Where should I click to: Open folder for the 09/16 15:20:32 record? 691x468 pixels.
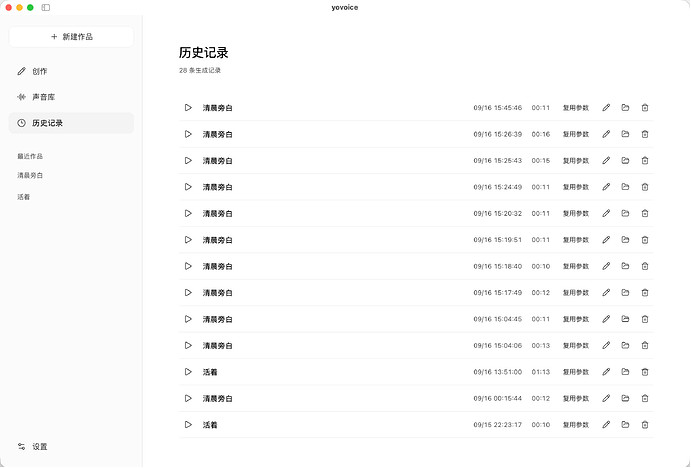click(625, 213)
